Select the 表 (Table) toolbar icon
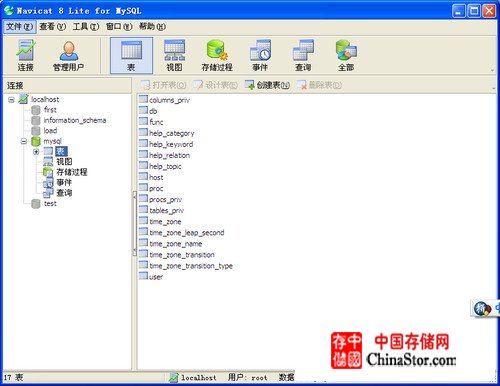Viewport: 500px width, 386px height. click(x=131, y=55)
